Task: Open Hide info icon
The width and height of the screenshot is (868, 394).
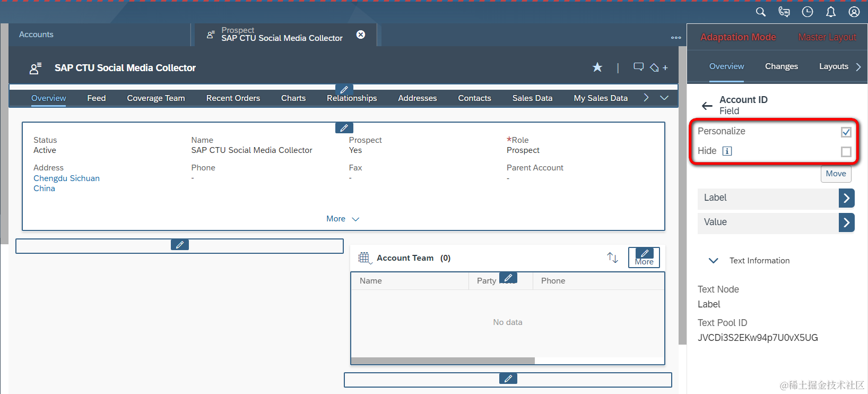Action: tap(727, 151)
